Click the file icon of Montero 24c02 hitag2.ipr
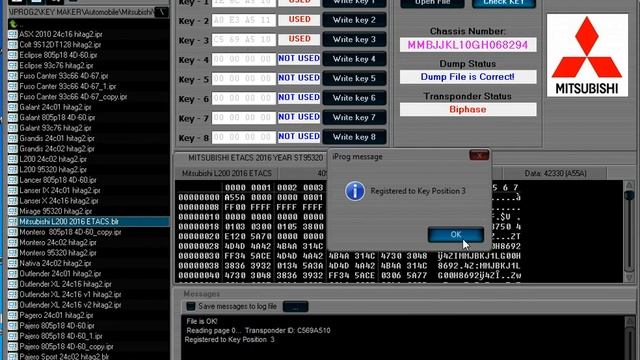 13,242
